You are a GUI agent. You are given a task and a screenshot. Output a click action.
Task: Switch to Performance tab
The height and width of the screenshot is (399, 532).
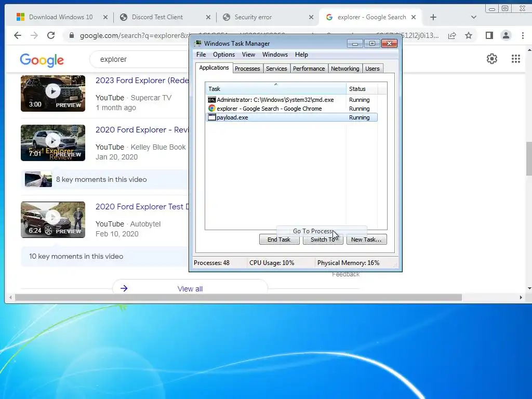tap(309, 69)
